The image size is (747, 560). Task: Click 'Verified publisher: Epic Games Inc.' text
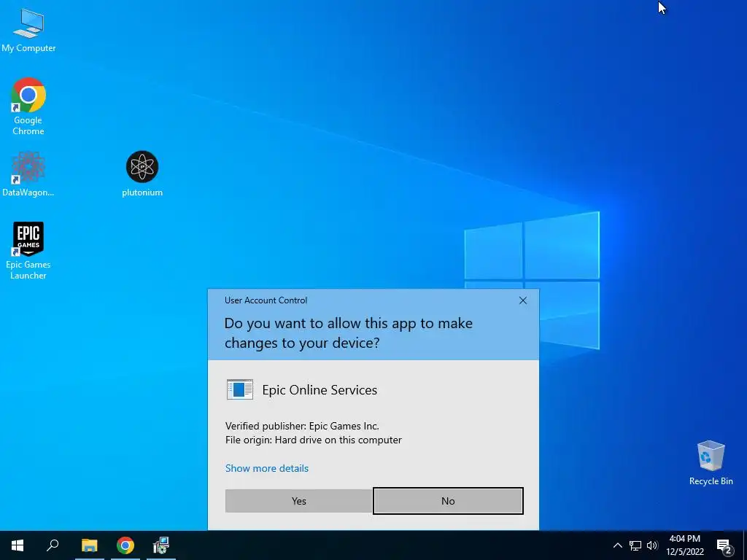click(x=302, y=426)
